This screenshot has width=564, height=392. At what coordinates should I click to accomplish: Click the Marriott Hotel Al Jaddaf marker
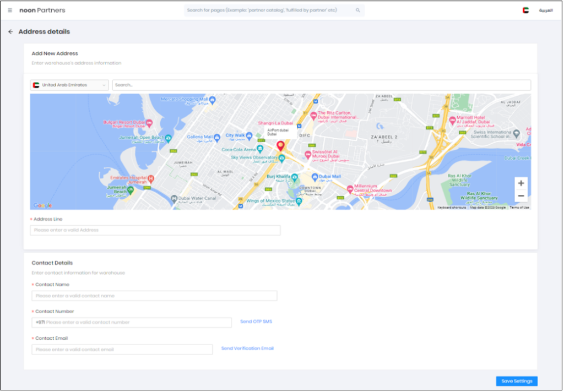click(x=453, y=120)
